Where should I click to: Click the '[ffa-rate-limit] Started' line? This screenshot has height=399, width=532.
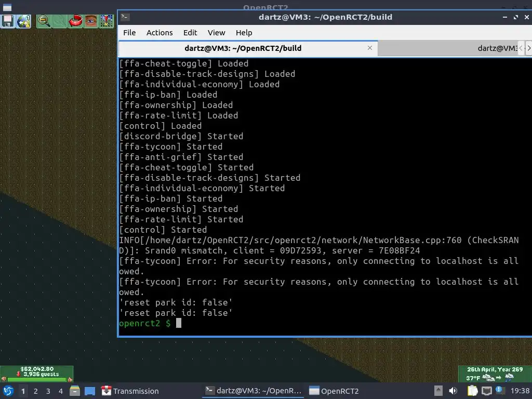(181, 219)
